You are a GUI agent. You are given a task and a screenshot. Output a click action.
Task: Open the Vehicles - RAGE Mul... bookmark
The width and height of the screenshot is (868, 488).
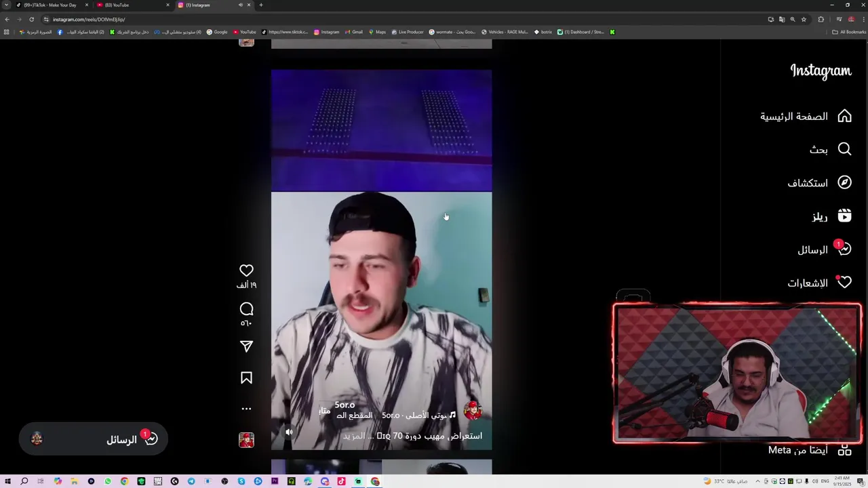click(505, 32)
